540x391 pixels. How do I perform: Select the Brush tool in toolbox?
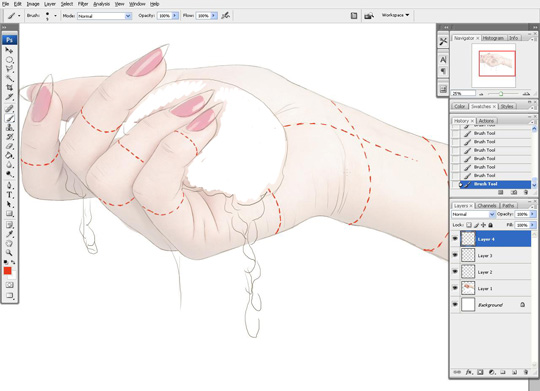(x=9, y=118)
